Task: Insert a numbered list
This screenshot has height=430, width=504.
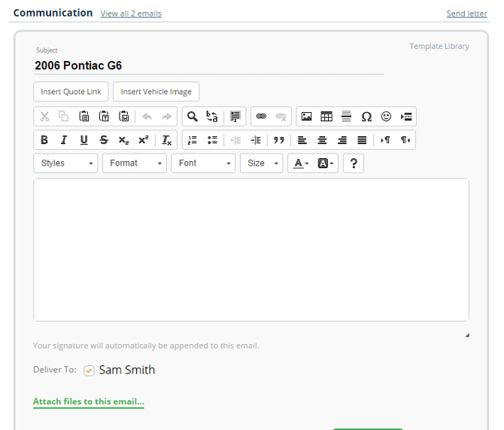Action: pos(193,140)
